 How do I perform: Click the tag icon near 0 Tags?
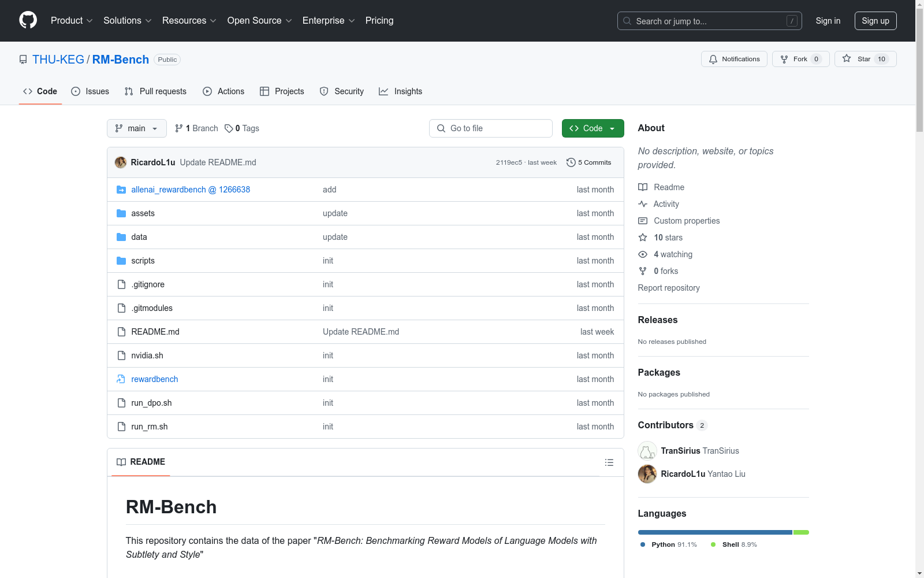229,128
